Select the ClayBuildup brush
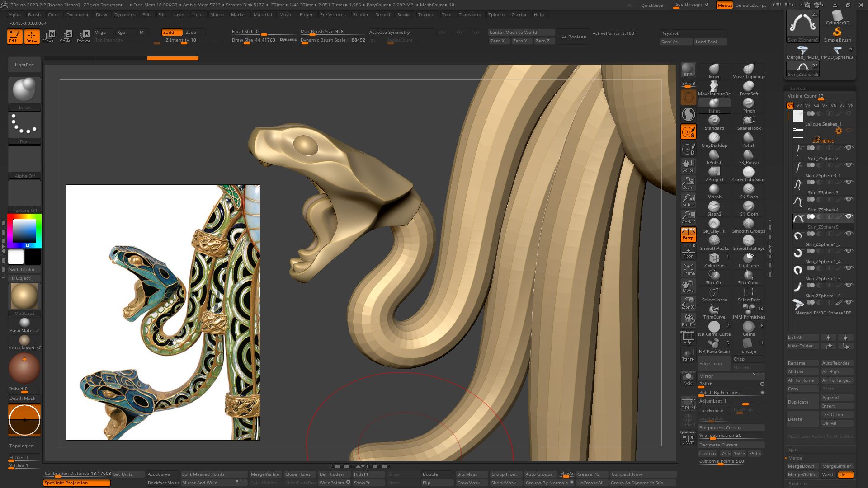Image resolution: width=868 pixels, height=488 pixels. pyautogui.click(x=714, y=138)
